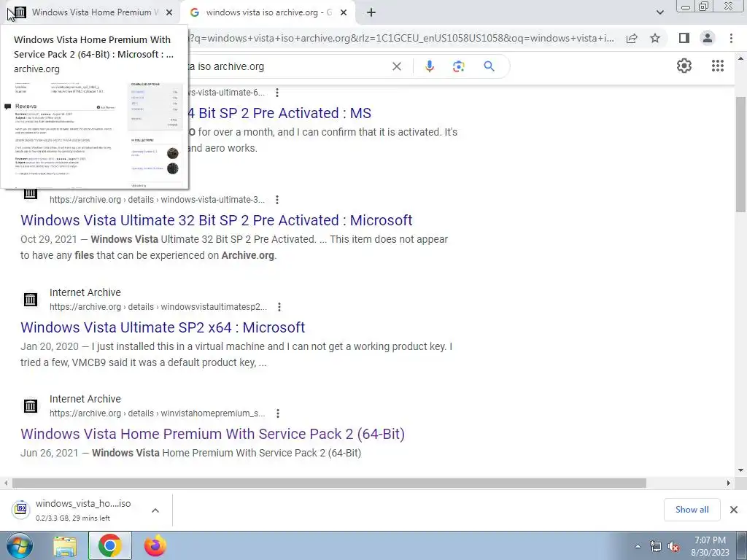Open Google quick settings gear

point(684,66)
